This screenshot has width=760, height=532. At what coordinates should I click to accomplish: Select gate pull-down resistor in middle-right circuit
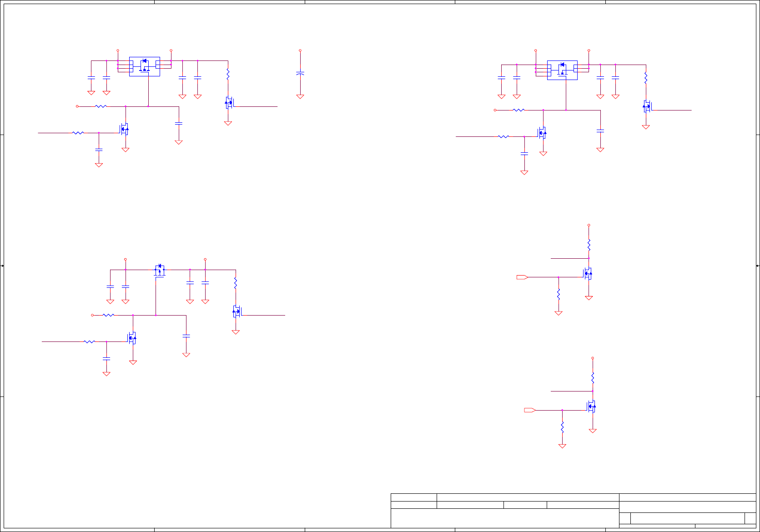[x=559, y=294]
